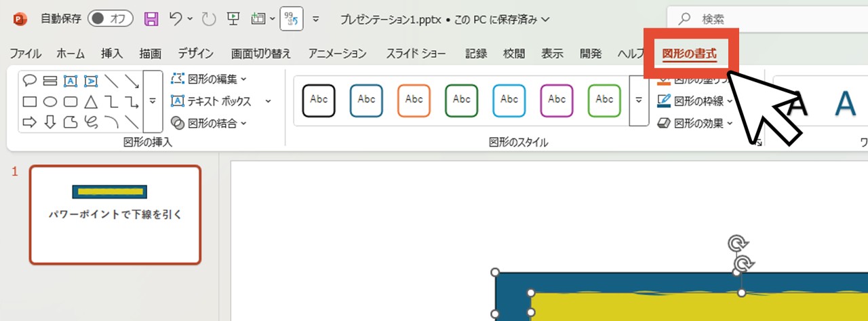Pick the scribble curve shape
Screen dimensions: 868x321
point(91,122)
